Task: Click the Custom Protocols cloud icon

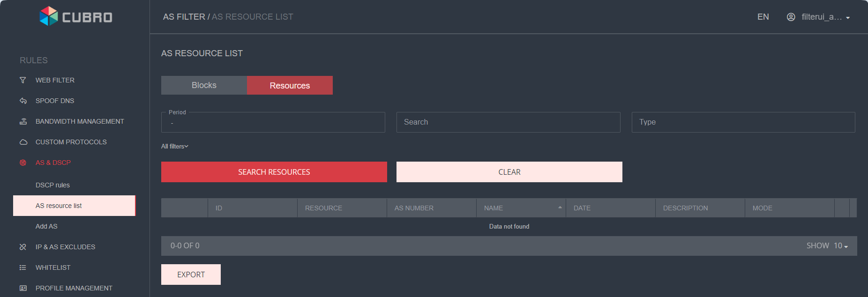Action: [x=23, y=142]
